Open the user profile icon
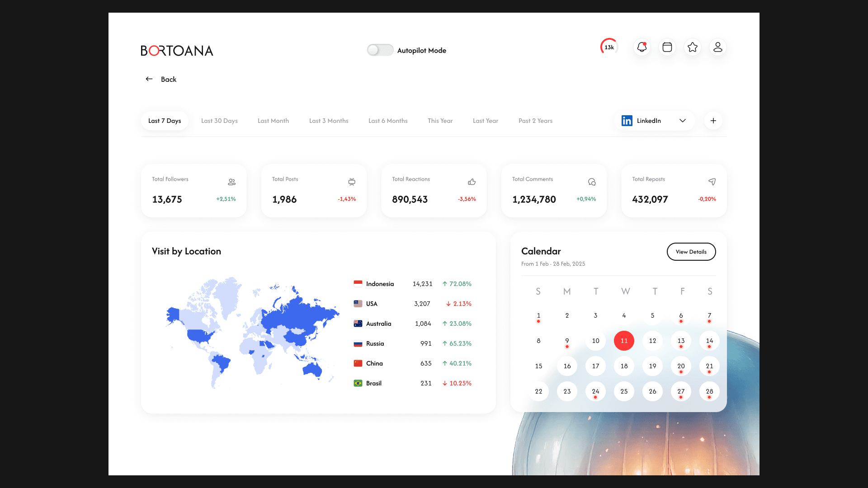This screenshot has width=868, height=488. pos(718,47)
